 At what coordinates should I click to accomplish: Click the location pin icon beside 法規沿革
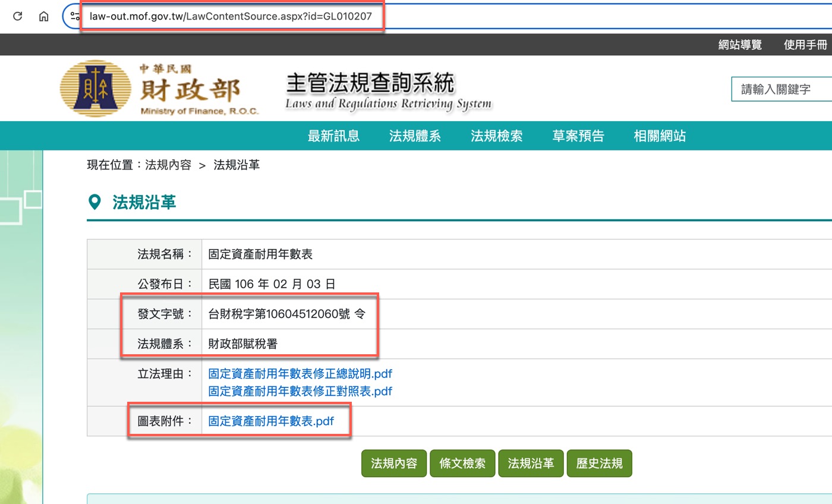pyautogui.click(x=94, y=203)
